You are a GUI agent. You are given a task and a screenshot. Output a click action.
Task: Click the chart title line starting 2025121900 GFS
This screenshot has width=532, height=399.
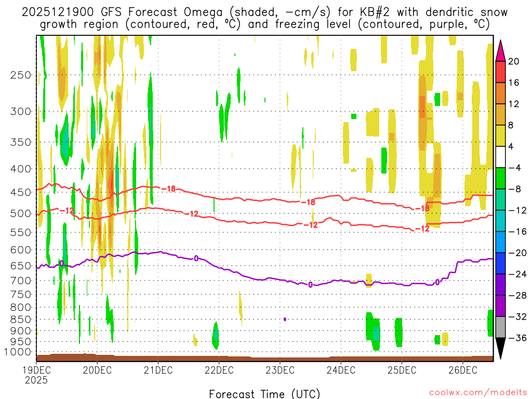pos(264,12)
